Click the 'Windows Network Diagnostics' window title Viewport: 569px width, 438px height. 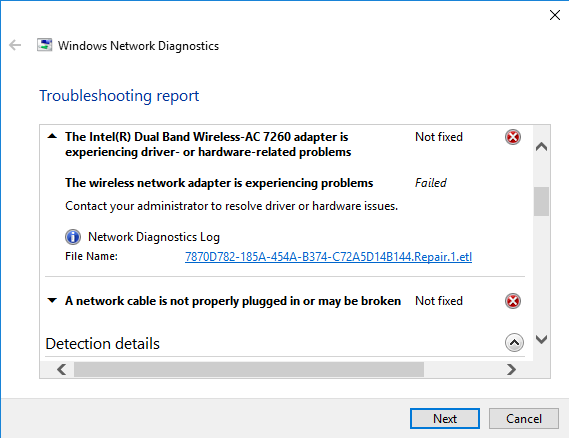pyautogui.click(x=138, y=46)
